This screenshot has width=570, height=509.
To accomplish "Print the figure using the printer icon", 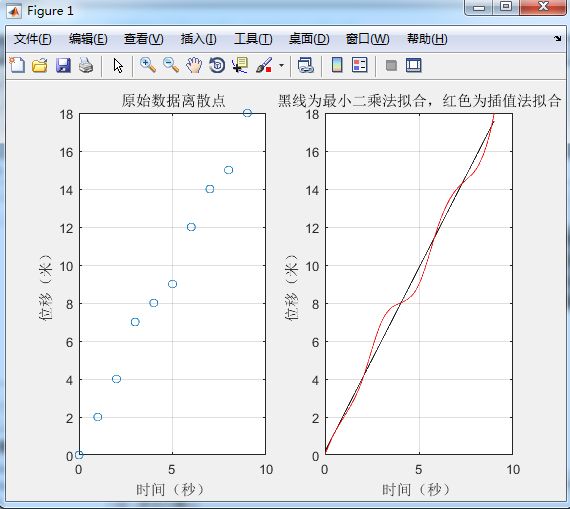I will [x=86, y=65].
